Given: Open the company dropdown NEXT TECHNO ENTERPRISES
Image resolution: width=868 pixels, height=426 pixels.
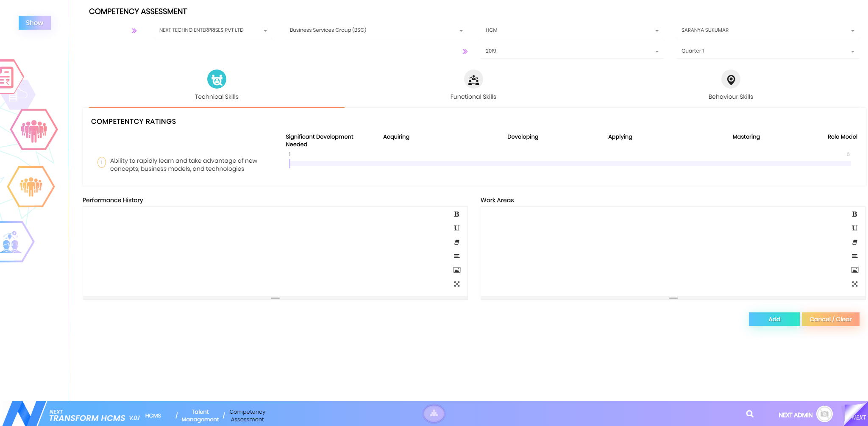Looking at the screenshot, I should point(213,31).
